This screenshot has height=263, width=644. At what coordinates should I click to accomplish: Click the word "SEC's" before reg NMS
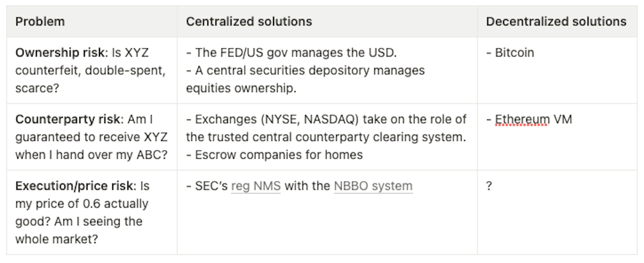click(211, 186)
